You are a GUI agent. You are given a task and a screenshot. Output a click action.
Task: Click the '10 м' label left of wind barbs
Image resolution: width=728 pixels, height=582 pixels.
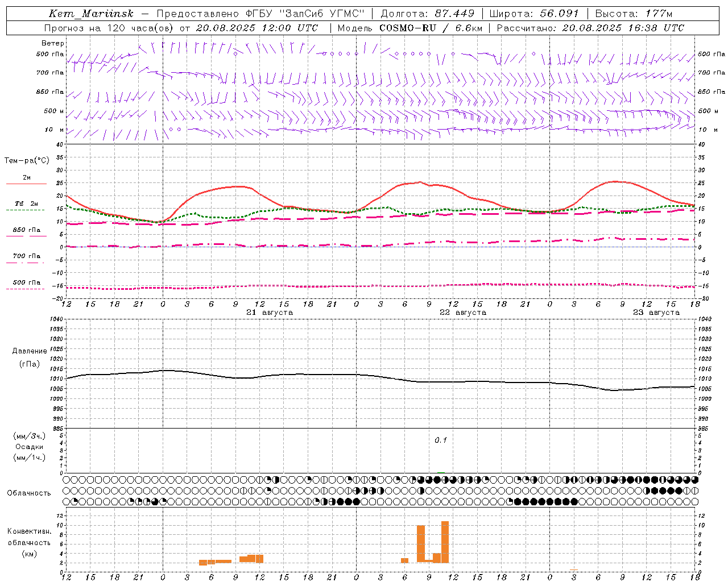pos(55,130)
